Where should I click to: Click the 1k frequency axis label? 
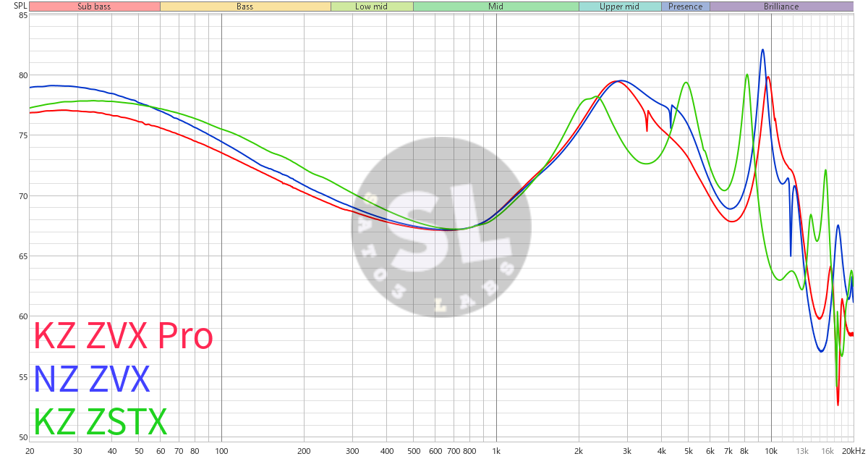(x=496, y=451)
